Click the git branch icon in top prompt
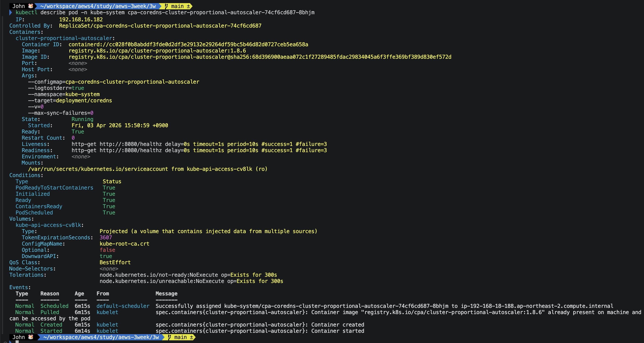The width and height of the screenshot is (644, 343). click(x=166, y=6)
